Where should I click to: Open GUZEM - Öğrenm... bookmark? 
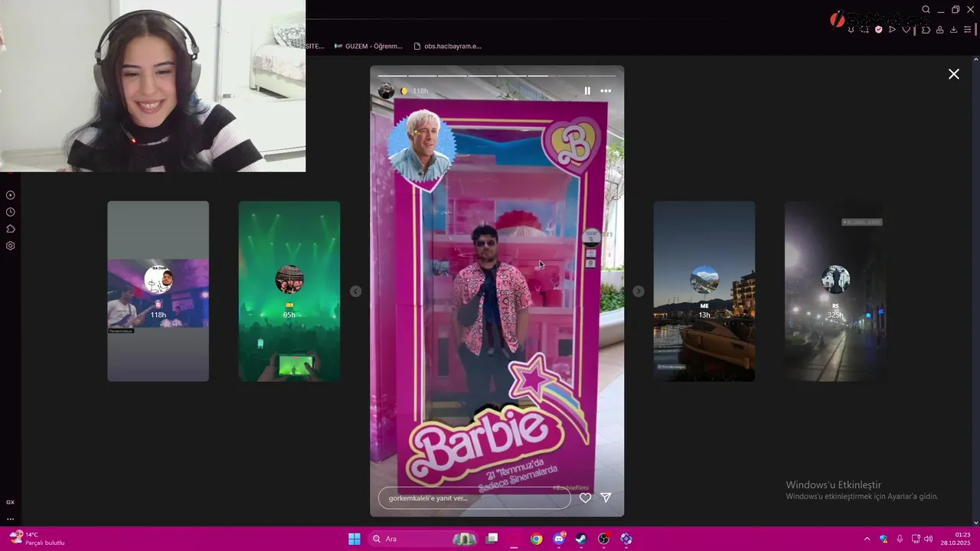(x=367, y=46)
